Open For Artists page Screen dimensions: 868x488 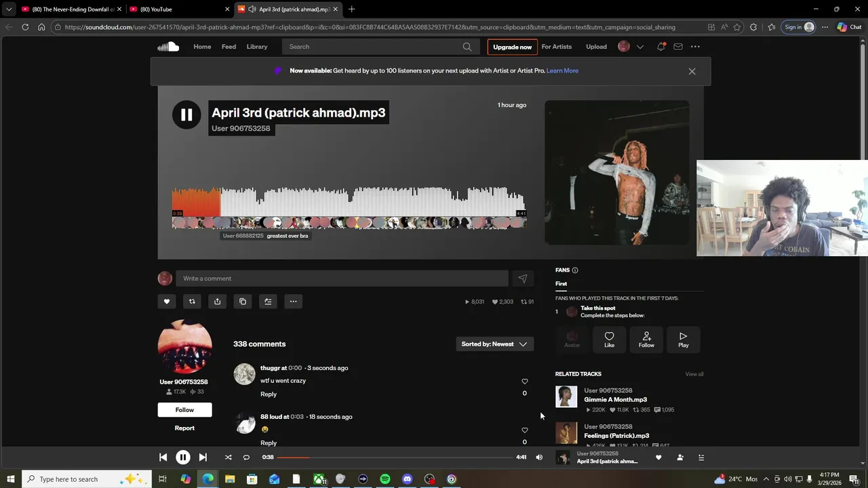point(557,47)
